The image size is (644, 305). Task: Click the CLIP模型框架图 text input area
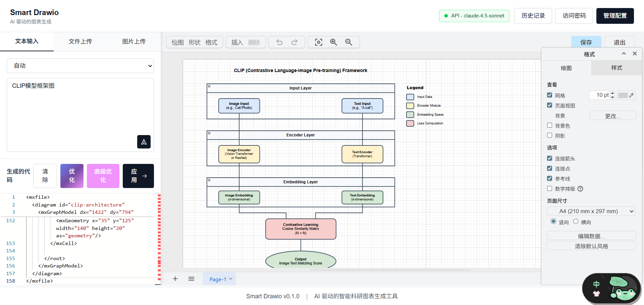pyautogui.click(x=80, y=115)
